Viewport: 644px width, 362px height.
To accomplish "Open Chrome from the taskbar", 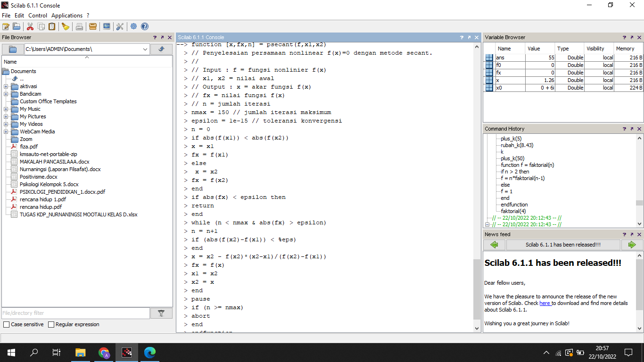I will pyautogui.click(x=104, y=352).
